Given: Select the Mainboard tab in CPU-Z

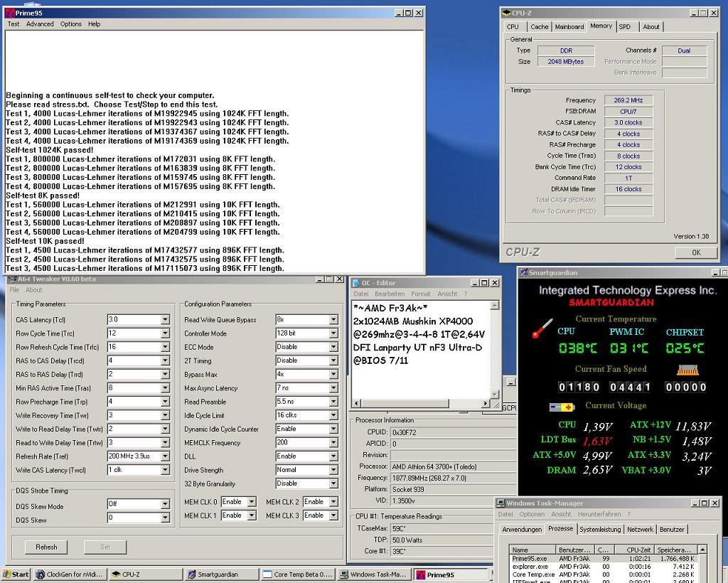Looking at the screenshot, I should point(569,27).
